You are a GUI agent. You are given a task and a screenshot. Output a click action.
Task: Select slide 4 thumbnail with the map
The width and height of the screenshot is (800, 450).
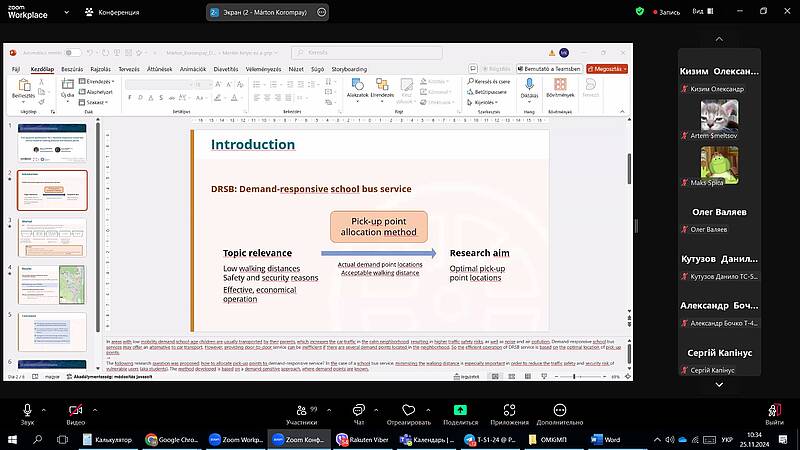coord(52,284)
